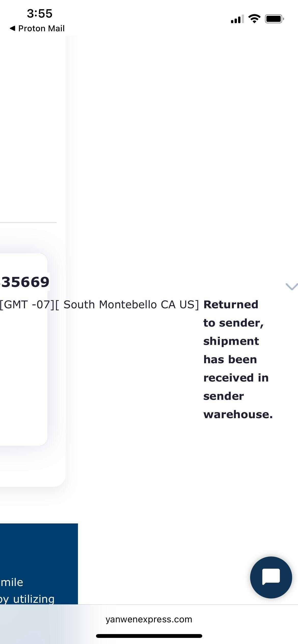Tap the battery status icon
Image resolution: width=298 pixels, height=644 pixels.
coord(274,19)
